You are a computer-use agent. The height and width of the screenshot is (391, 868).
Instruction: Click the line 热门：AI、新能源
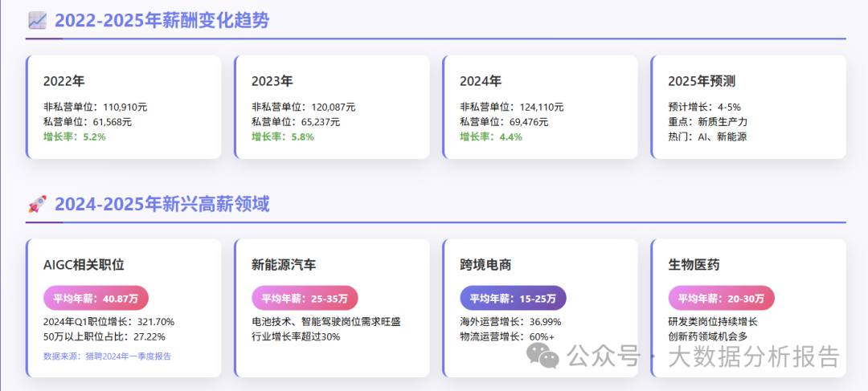707,136
